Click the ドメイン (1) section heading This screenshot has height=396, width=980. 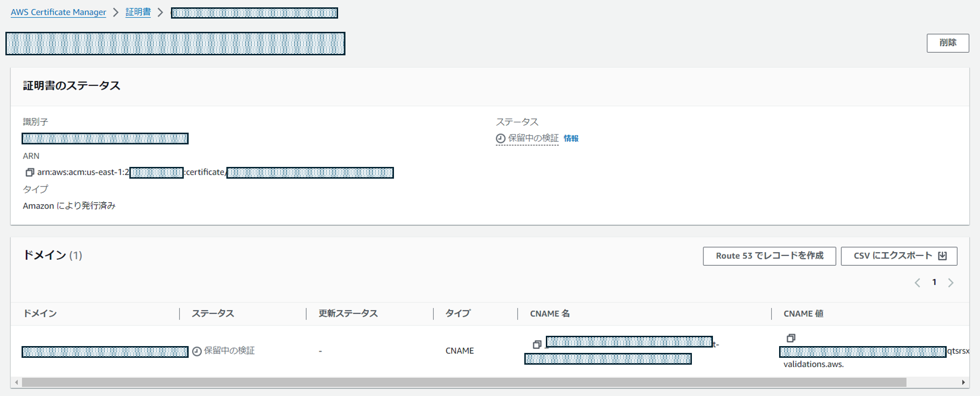pos(52,256)
